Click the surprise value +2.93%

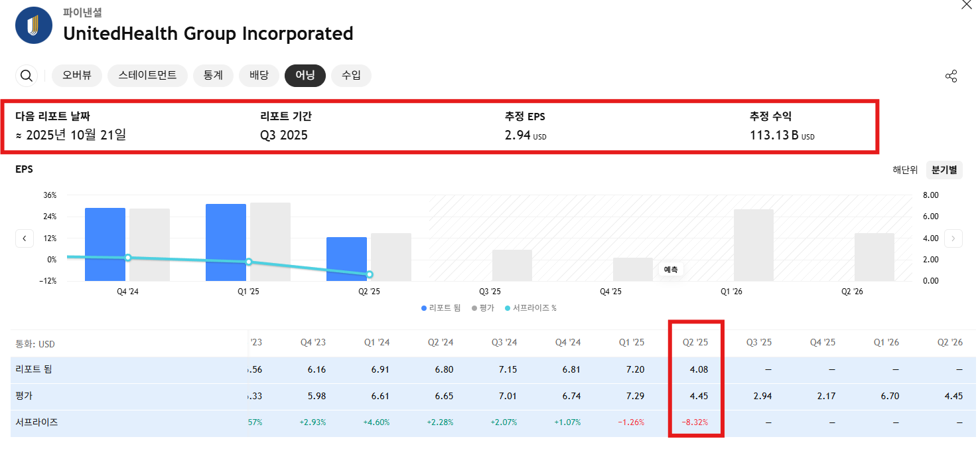[313, 422]
